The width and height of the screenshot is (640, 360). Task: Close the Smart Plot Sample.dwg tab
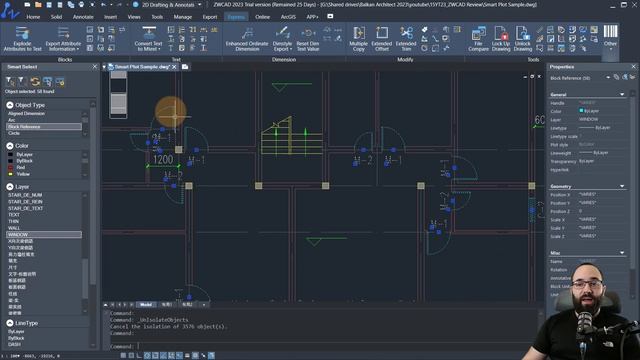tap(174, 67)
